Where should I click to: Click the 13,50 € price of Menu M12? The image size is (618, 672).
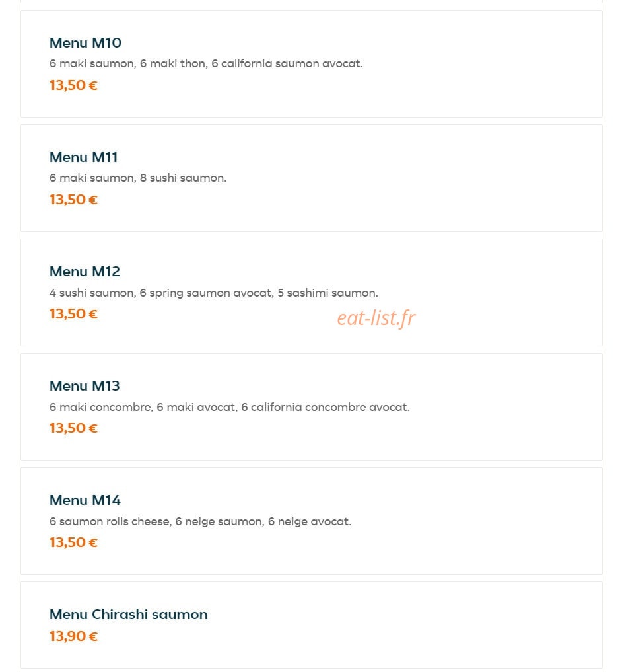click(74, 314)
